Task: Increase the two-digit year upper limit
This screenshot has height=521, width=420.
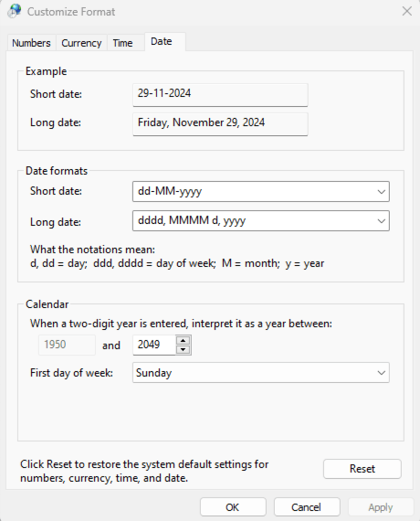Action: (x=183, y=341)
